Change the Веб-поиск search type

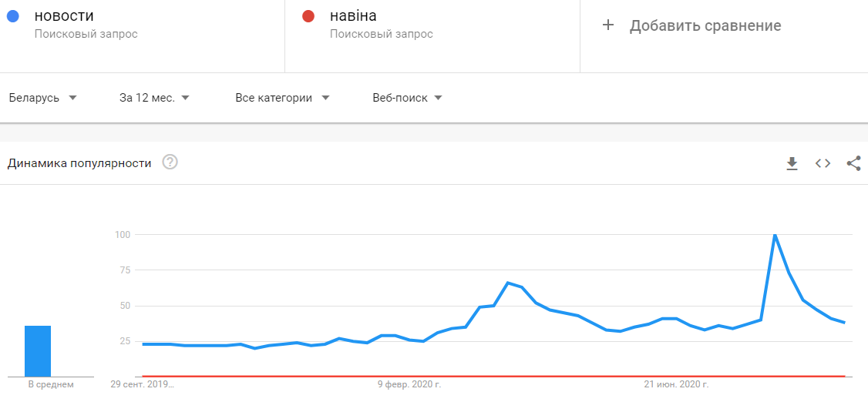click(x=408, y=99)
